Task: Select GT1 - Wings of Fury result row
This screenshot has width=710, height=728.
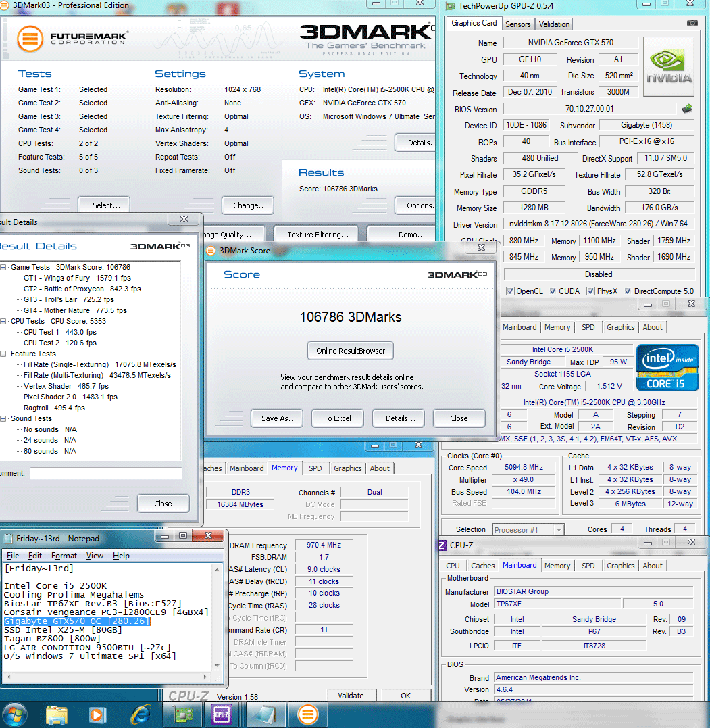Action: 77,278
